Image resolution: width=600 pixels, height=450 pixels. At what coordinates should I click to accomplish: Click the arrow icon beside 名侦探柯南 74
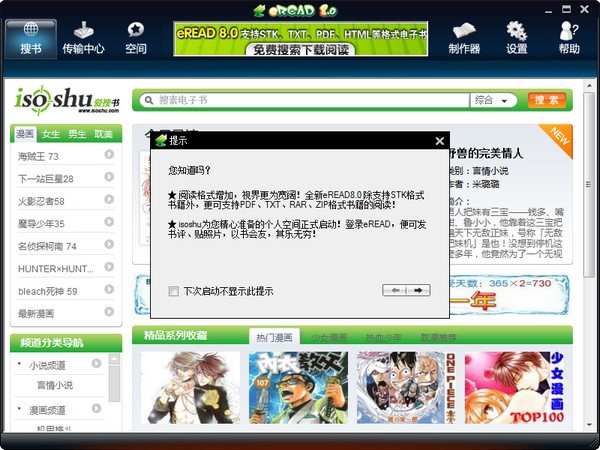click(x=109, y=244)
